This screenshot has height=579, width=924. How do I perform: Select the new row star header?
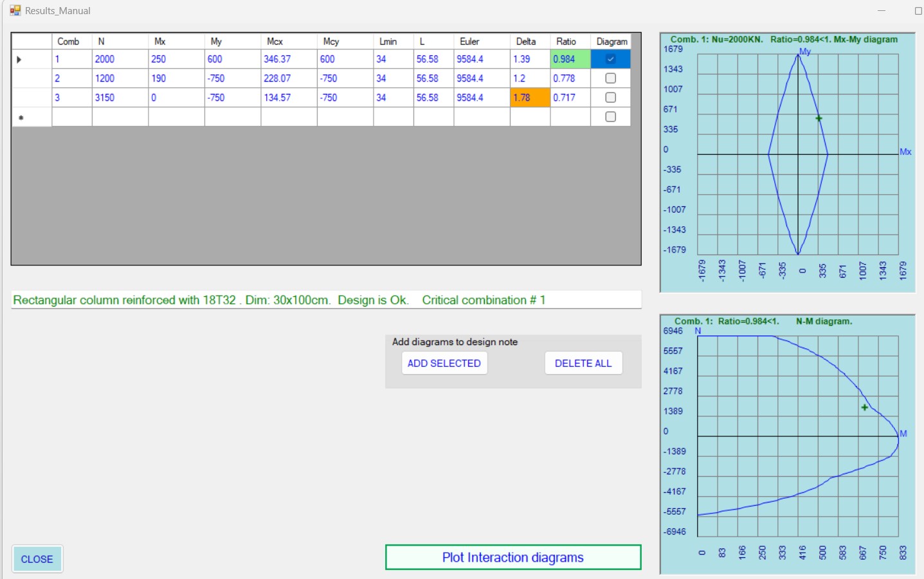point(32,117)
